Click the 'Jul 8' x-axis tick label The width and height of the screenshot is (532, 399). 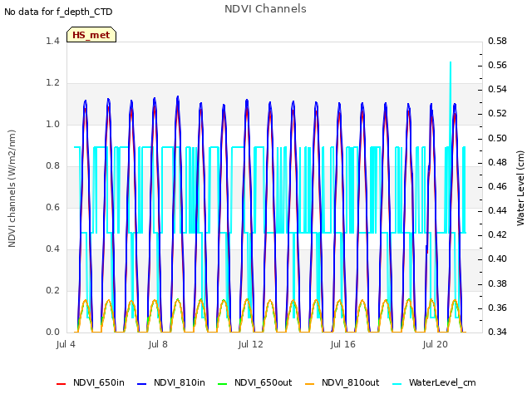(x=158, y=345)
